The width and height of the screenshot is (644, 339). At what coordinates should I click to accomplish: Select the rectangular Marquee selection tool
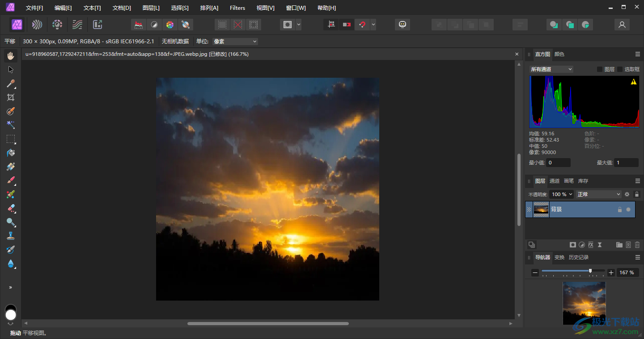click(11, 139)
